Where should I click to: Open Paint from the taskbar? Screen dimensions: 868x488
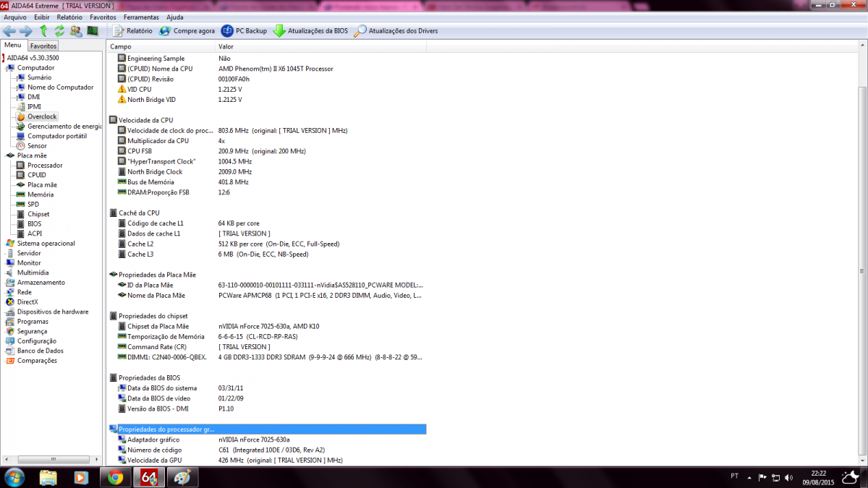[182, 477]
